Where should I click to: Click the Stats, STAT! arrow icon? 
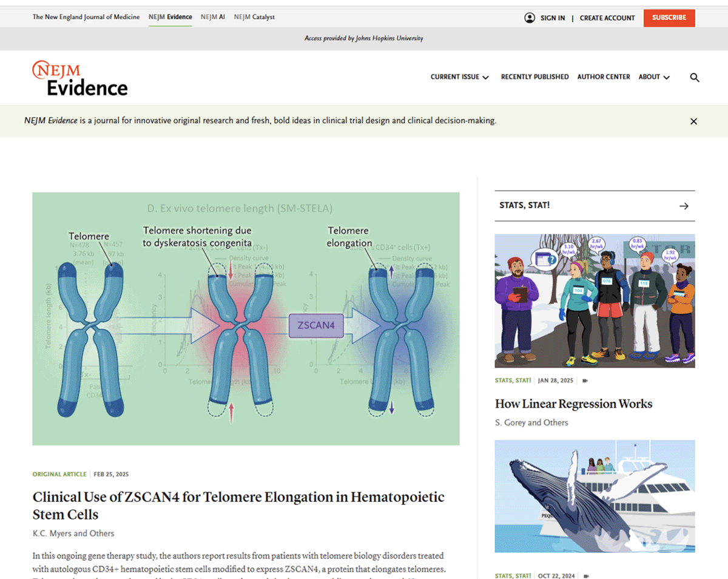click(684, 206)
